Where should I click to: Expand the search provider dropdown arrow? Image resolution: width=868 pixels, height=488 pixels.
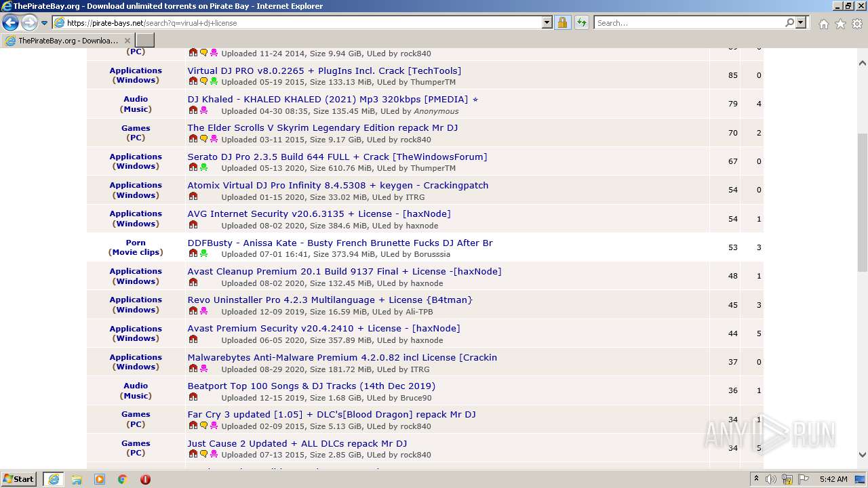click(801, 22)
